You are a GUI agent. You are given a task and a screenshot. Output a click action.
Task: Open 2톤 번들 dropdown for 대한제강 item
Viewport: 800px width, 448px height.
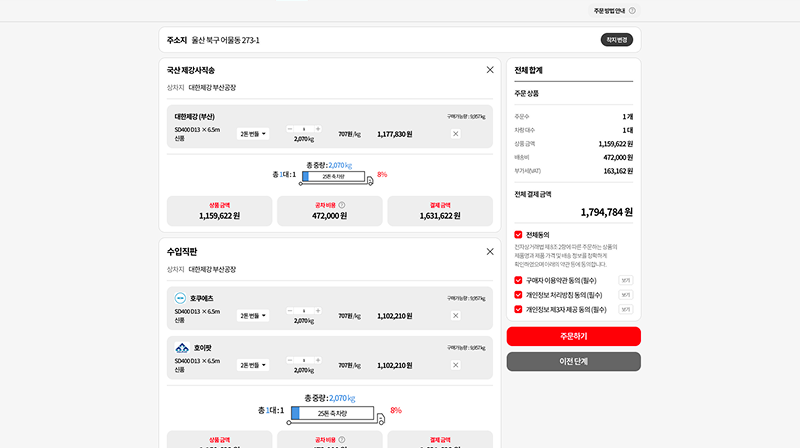coord(253,133)
